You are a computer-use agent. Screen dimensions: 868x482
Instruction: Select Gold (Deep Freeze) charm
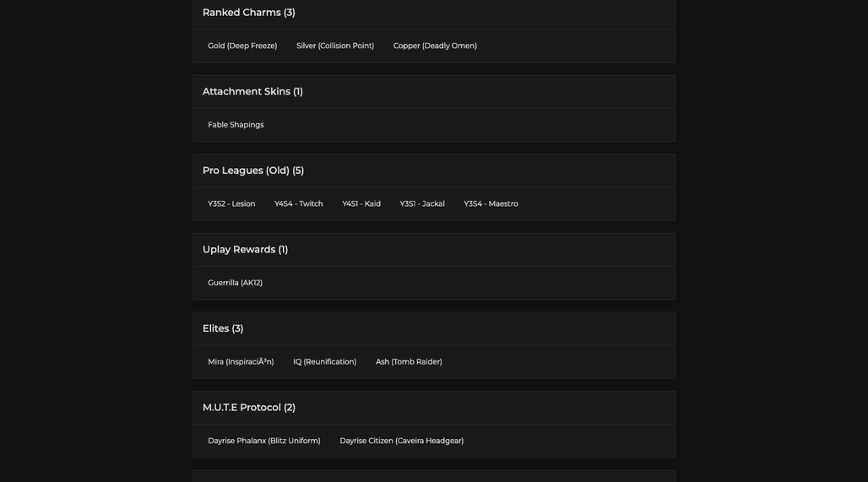pyautogui.click(x=242, y=46)
